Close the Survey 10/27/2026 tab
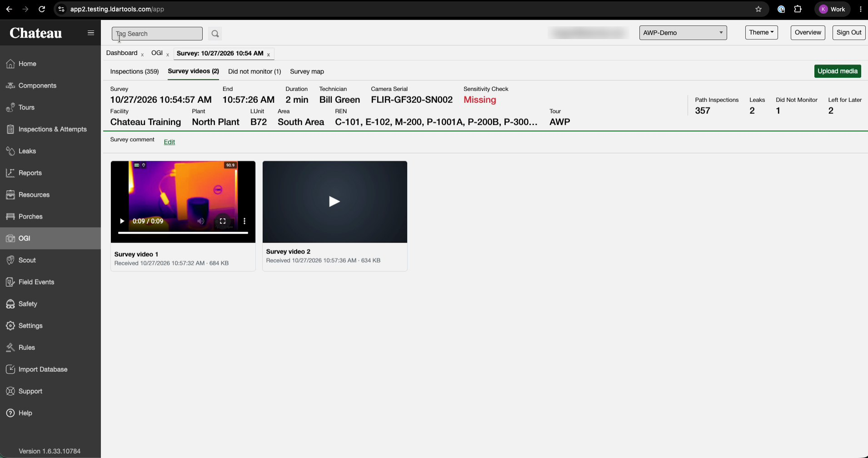 pos(269,55)
